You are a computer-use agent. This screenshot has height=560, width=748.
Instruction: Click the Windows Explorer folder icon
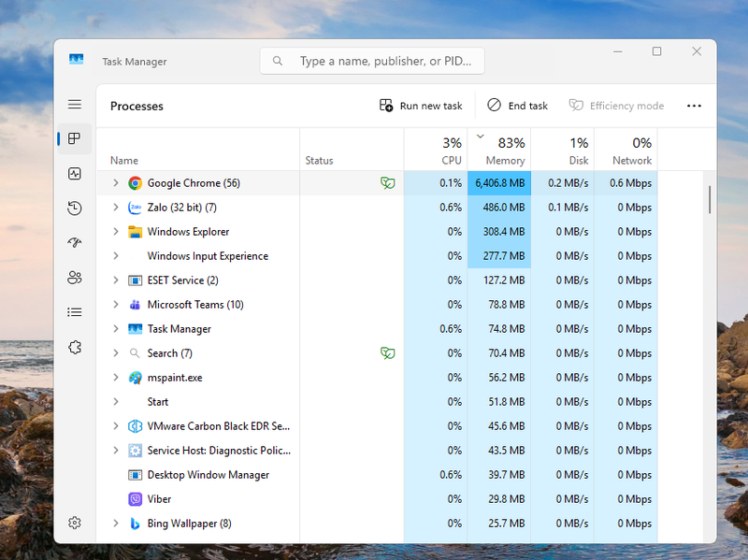click(x=135, y=232)
